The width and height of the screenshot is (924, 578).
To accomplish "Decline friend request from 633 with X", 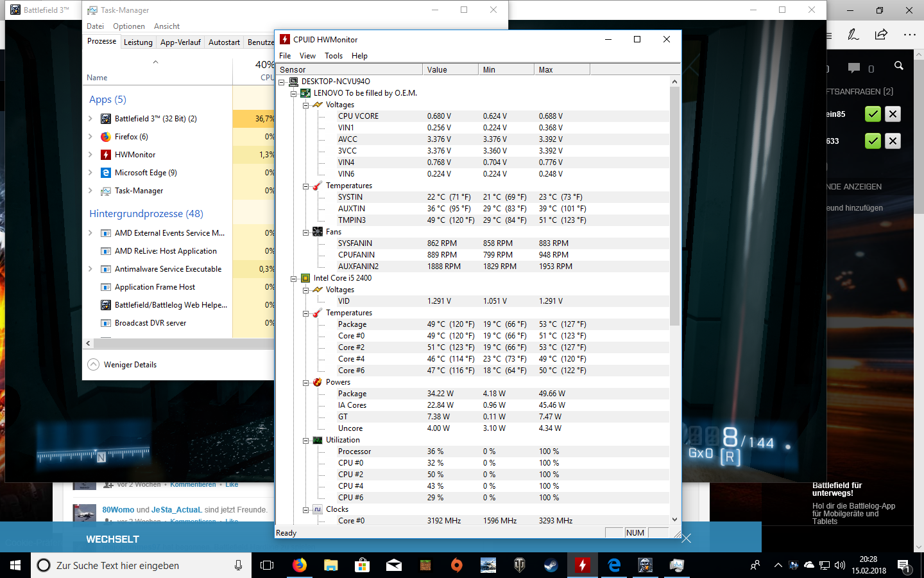I will [x=893, y=141].
